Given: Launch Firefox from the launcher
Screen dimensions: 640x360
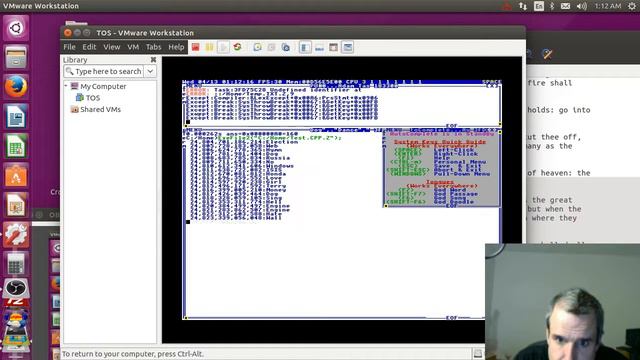Looking at the screenshot, I should [16, 87].
